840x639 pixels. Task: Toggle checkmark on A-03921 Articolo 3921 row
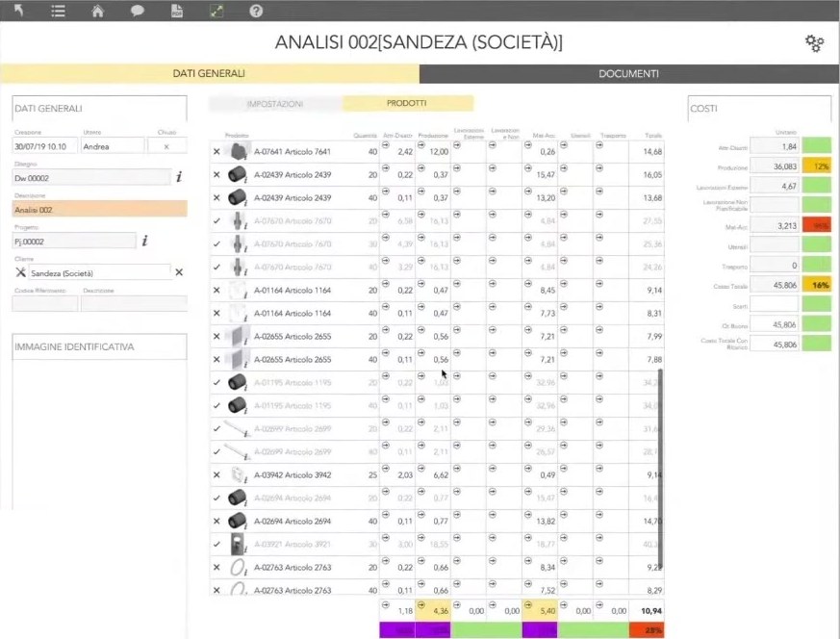216,544
